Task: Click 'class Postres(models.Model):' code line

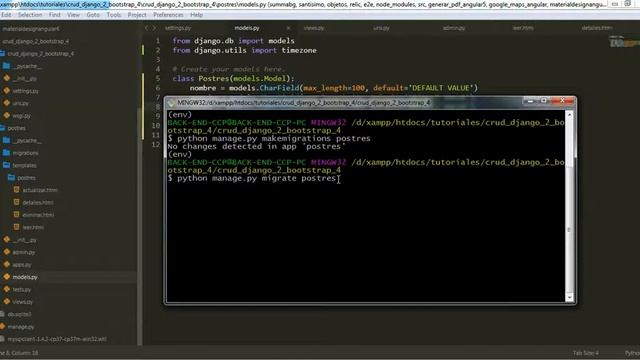Action: pyautogui.click(x=233, y=78)
